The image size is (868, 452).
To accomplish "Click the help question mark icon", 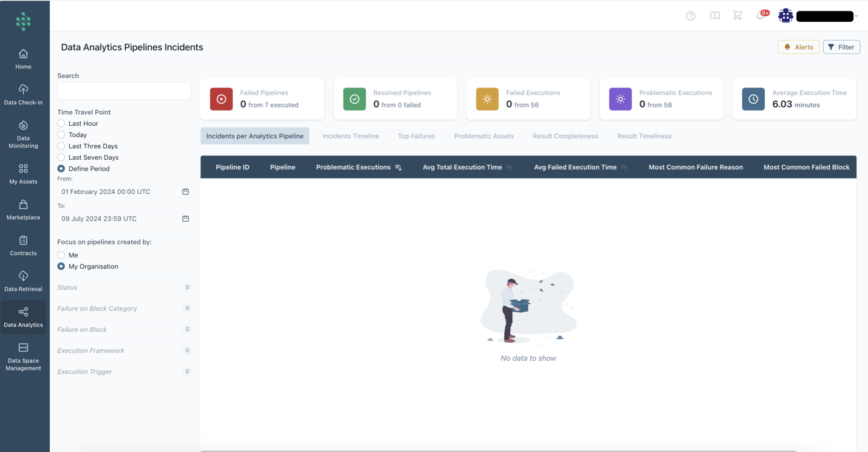I will pyautogui.click(x=691, y=16).
